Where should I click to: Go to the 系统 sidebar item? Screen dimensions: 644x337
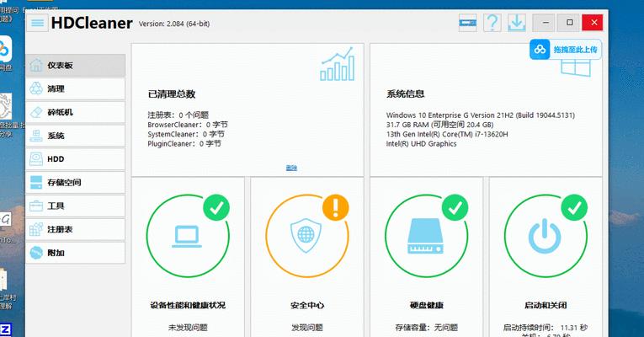point(76,136)
